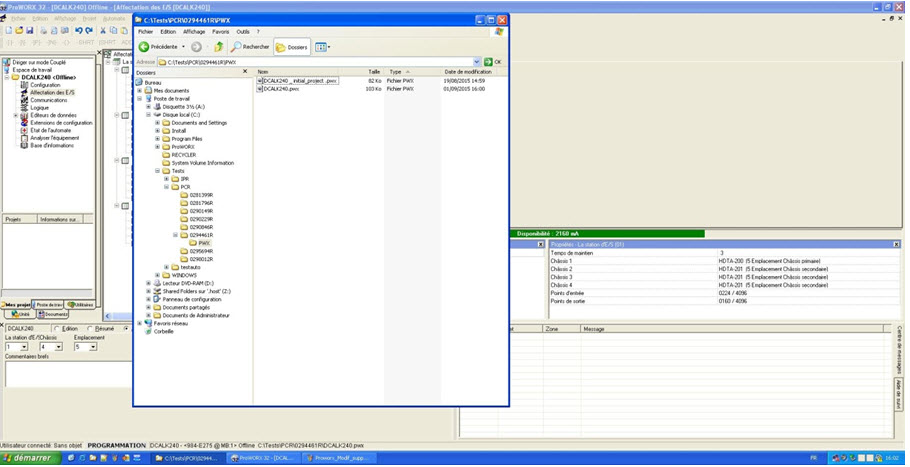This screenshot has width=910, height=467.
Task: Switch to the Utilitaires tab
Action: coord(80,305)
